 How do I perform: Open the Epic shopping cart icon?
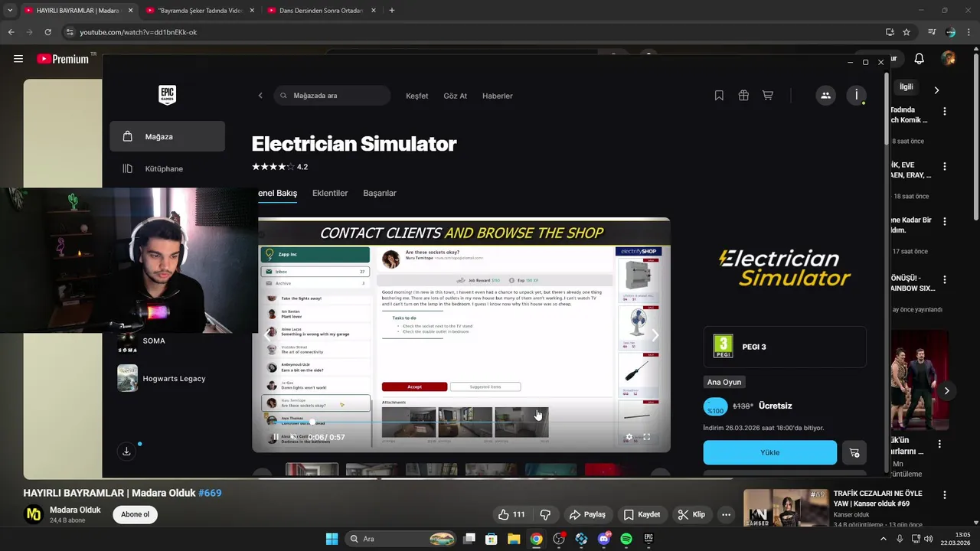pos(768,96)
